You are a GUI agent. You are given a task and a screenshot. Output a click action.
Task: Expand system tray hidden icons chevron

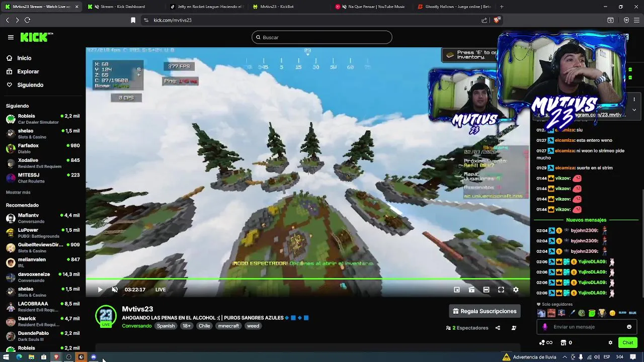pyautogui.click(x=564, y=357)
